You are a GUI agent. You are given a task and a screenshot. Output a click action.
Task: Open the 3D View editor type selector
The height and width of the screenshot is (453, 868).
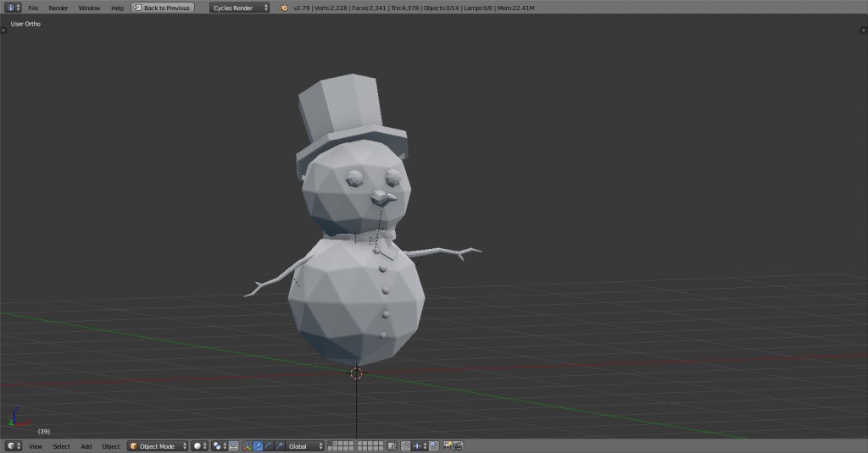[13, 446]
